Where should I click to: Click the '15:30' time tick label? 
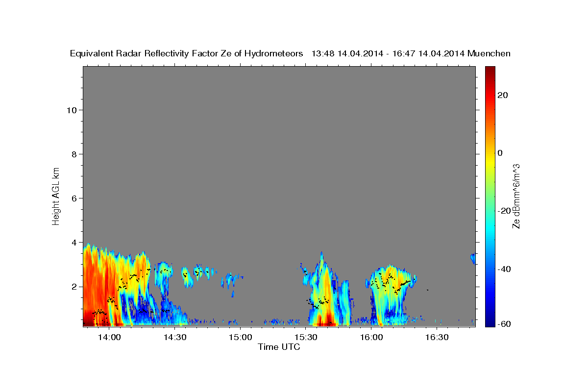pos(306,338)
